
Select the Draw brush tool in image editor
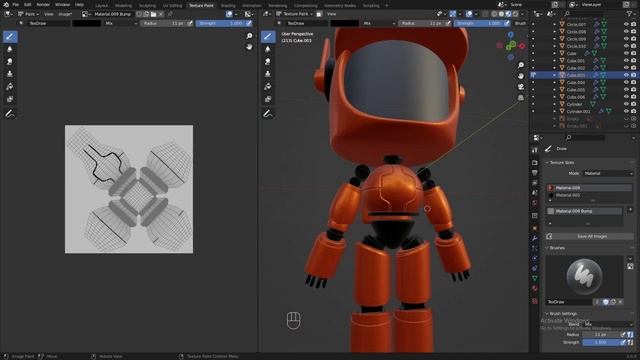point(10,37)
